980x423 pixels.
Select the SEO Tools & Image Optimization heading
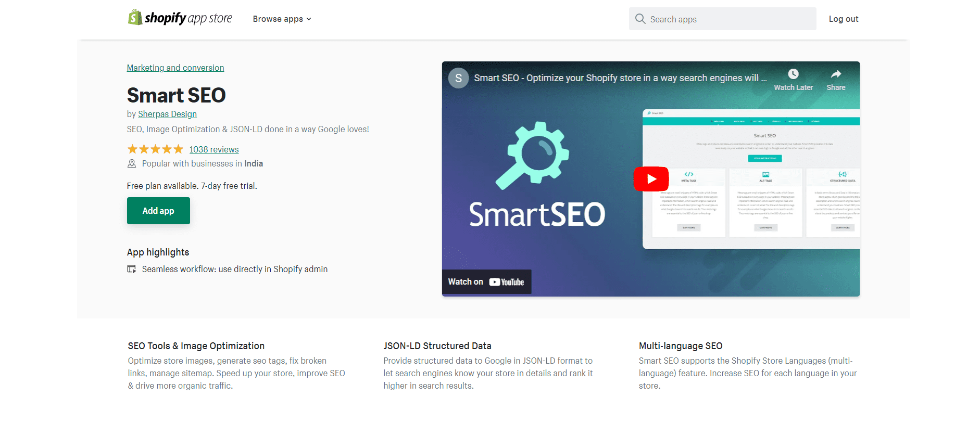(196, 346)
